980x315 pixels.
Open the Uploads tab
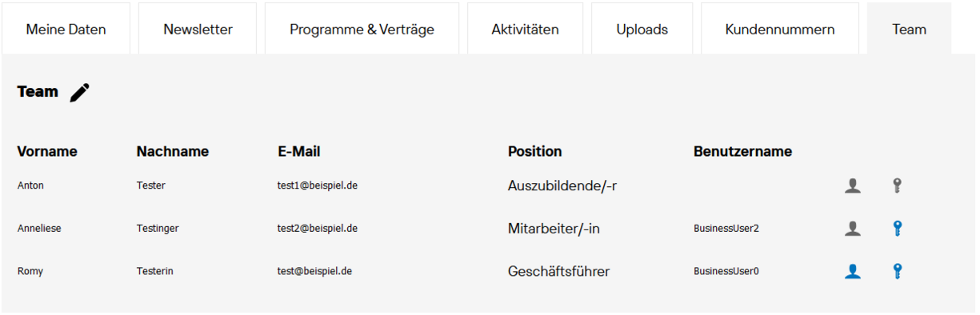642,29
